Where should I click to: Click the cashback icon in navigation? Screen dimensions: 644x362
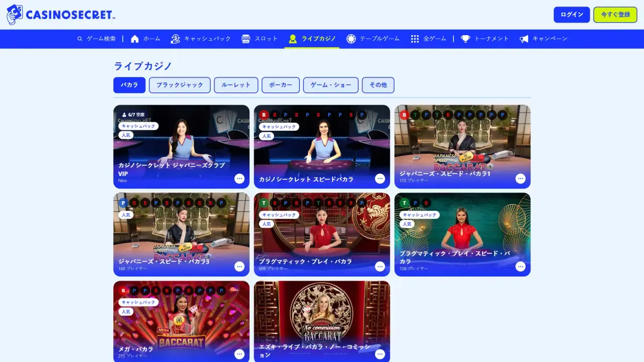click(x=175, y=39)
